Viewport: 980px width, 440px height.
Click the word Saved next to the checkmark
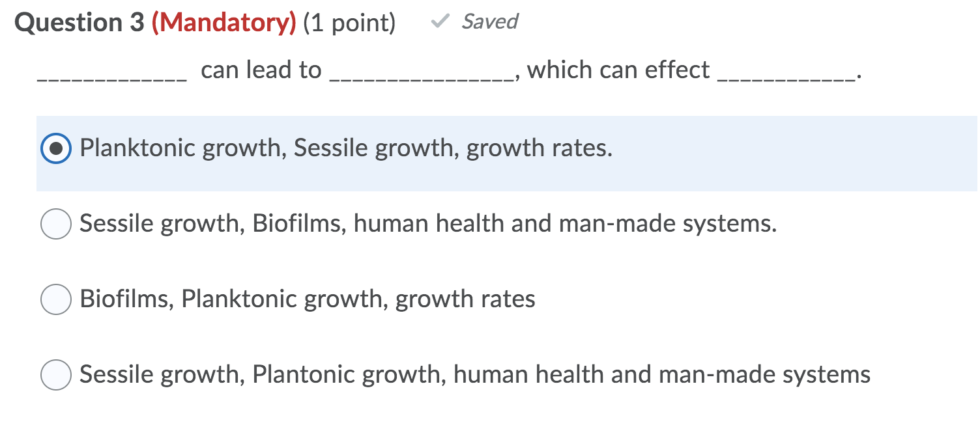[489, 22]
